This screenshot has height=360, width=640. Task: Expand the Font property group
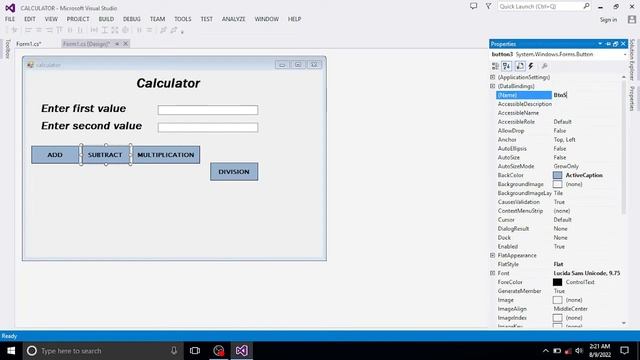coord(493,273)
